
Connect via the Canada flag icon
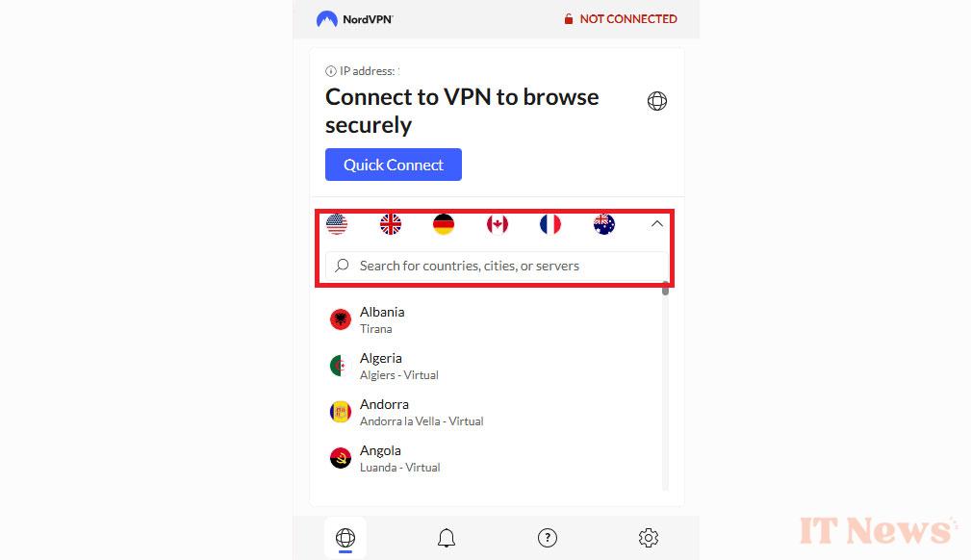click(498, 224)
